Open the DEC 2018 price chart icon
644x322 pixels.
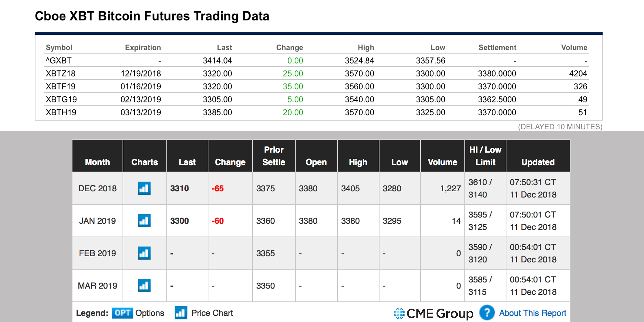click(x=144, y=188)
